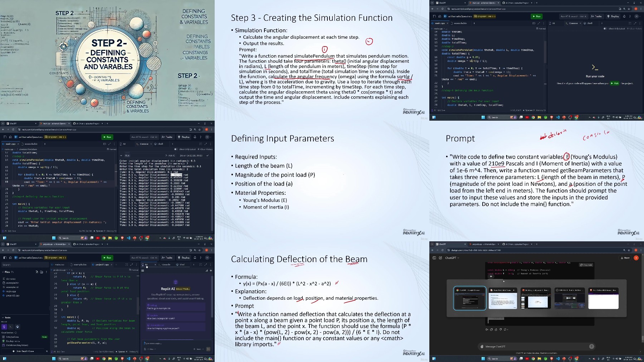Viewport: 644px width, 362px height.
Task: Click Run in the Replit window with Files sidebar
Action: [x=107, y=257]
